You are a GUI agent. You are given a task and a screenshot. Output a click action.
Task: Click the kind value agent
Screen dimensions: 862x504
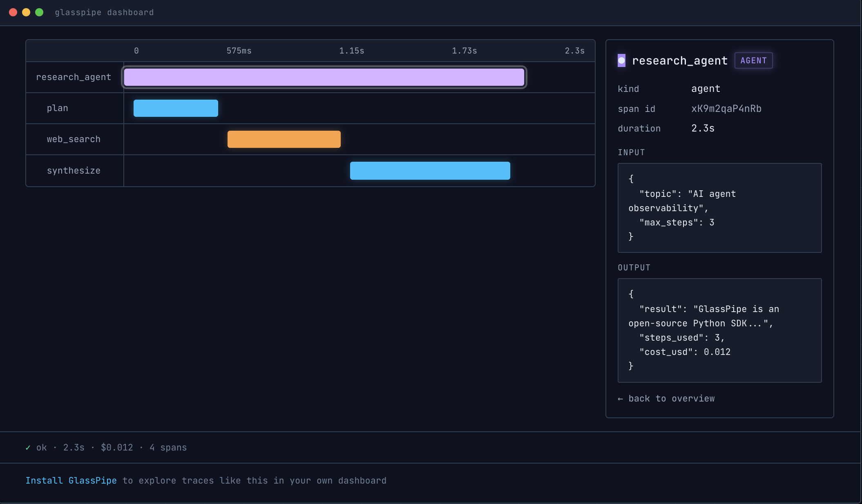706,89
